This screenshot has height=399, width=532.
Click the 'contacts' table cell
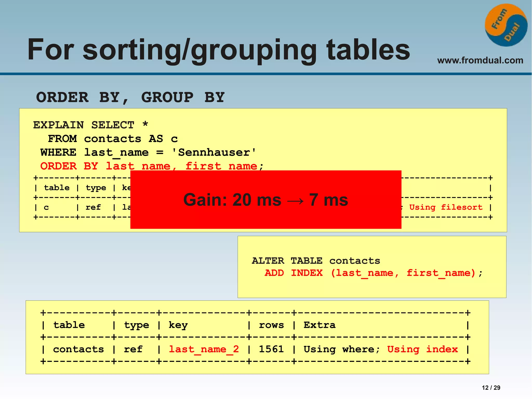(x=78, y=349)
